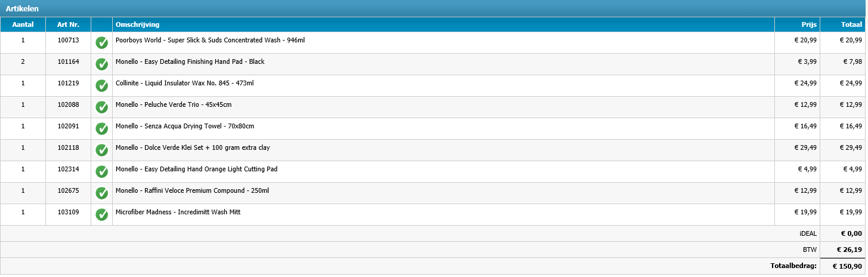The image size is (868, 277).
Task: Click the Omschrijving column header
Action: pos(137,24)
